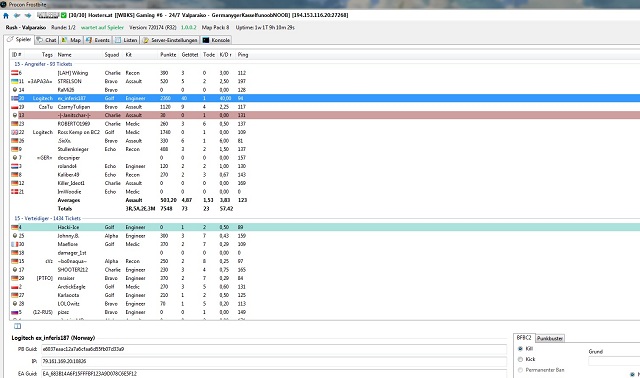
Task: Switch to the Punkbuster tab
Action: 550,338
